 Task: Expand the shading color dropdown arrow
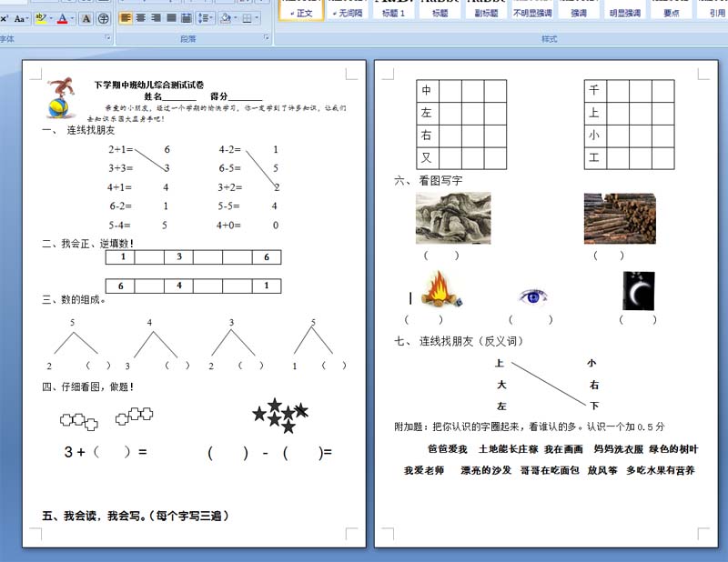(x=236, y=18)
